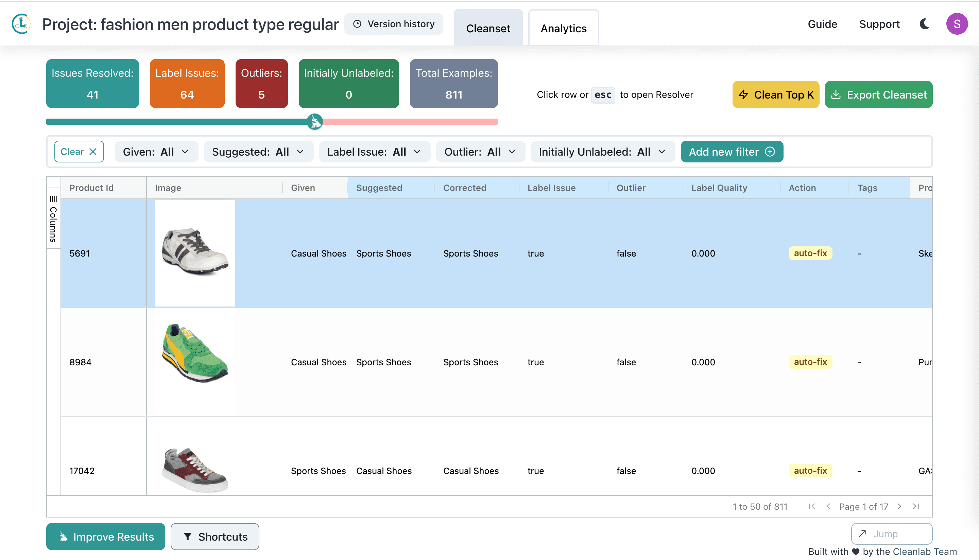979x560 pixels.
Task: Click the next page arrow icon
Action: click(x=900, y=507)
